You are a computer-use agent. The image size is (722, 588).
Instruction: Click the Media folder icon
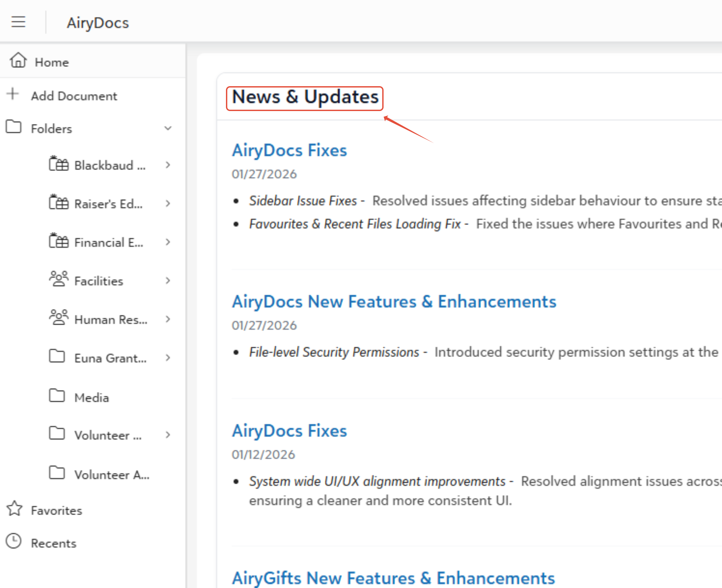pyautogui.click(x=57, y=395)
